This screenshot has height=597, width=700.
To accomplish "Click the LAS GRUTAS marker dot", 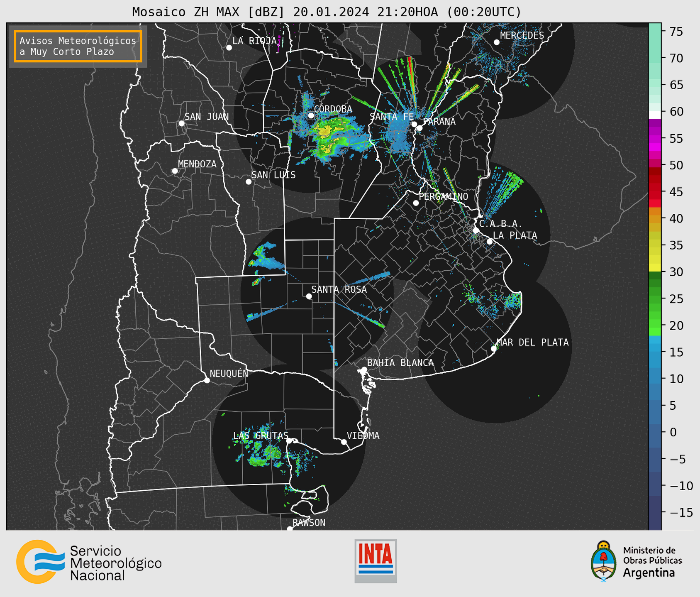I will click(289, 441).
